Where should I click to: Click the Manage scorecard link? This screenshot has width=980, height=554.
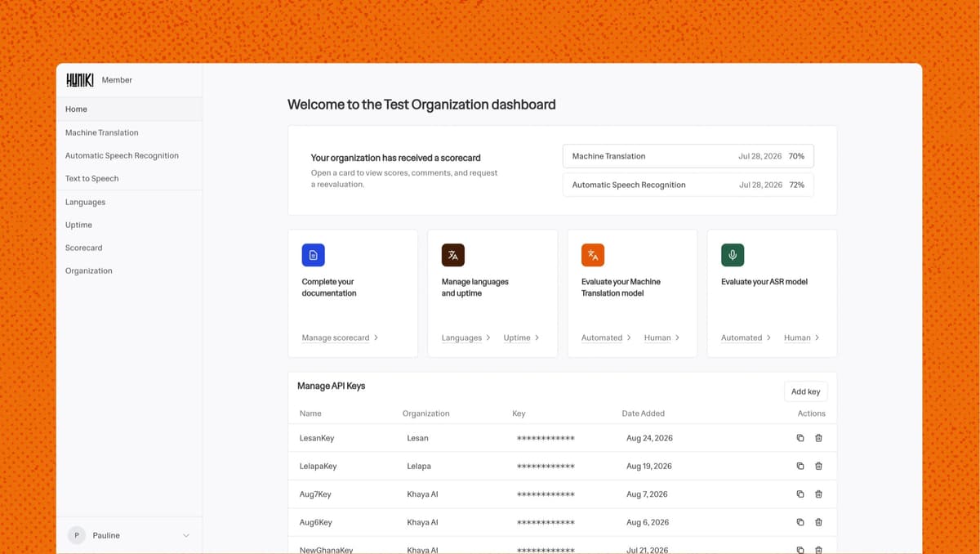pos(340,337)
